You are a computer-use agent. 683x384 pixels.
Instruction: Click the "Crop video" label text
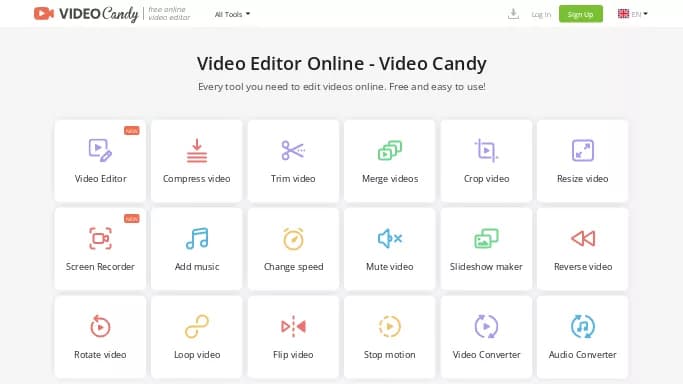pos(487,179)
